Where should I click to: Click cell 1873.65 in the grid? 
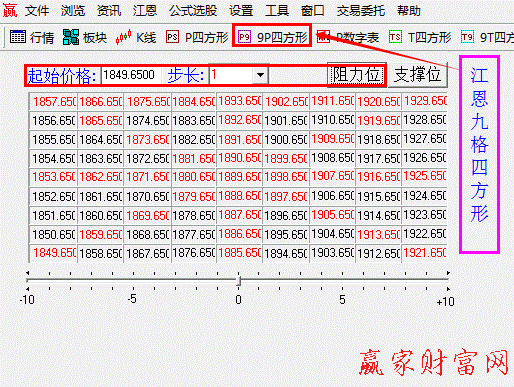pyautogui.click(x=148, y=140)
